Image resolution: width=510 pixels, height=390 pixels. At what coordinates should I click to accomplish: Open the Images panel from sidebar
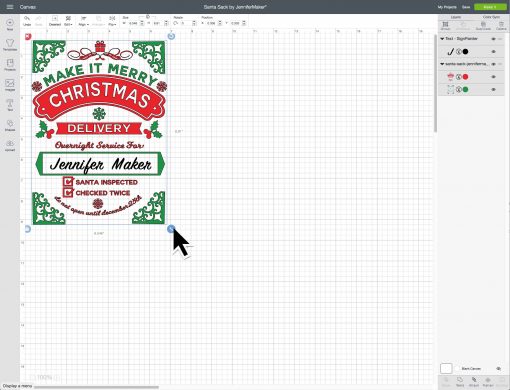[x=10, y=85]
